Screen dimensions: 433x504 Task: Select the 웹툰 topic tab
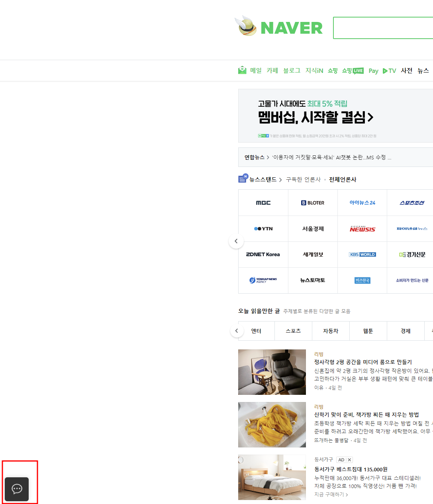coord(368,331)
